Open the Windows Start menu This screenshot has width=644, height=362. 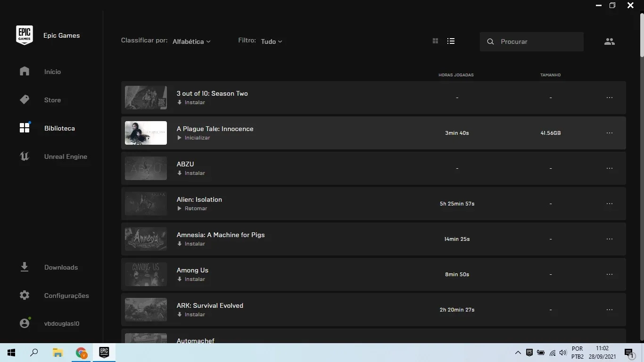(x=11, y=353)
